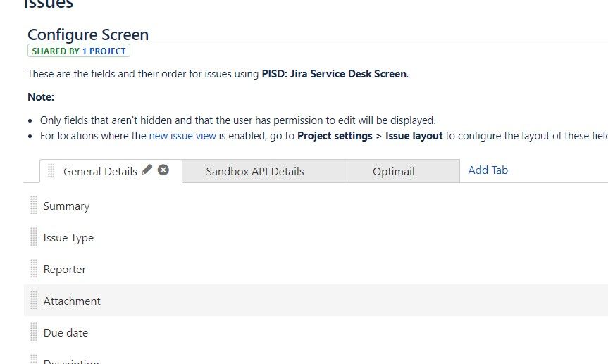The image size is (608, 364).
Task: Click the drag handle beside Due date field
Action: click(x=34, y=332)
